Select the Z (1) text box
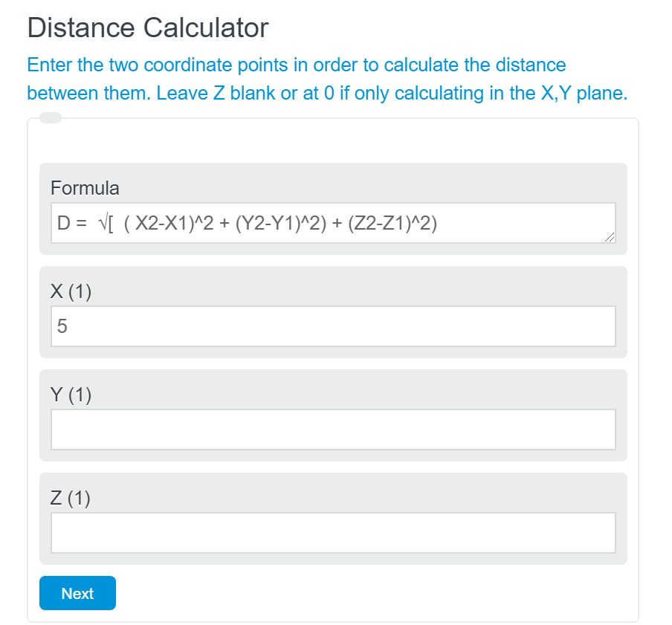672x625 pixels. click(x=333, y=533)
